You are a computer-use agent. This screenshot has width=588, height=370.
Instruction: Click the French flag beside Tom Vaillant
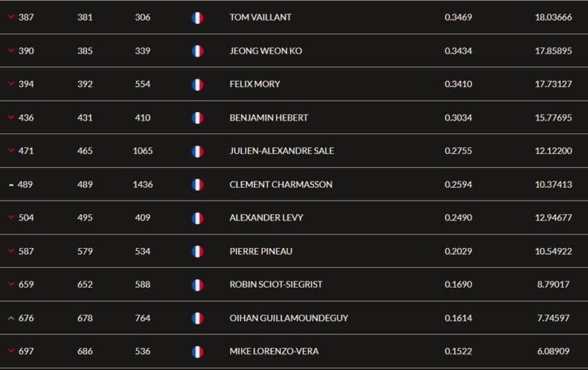coord(197,18)
